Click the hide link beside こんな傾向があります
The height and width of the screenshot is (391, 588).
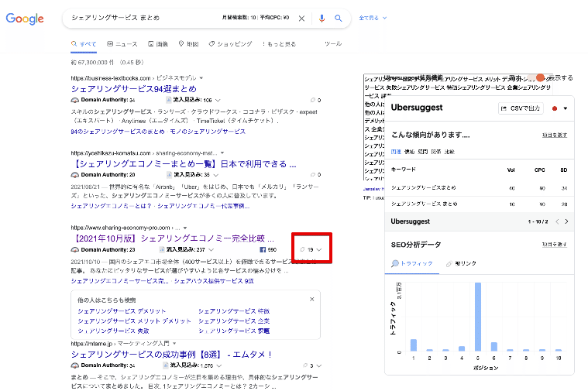pos(554,135)
